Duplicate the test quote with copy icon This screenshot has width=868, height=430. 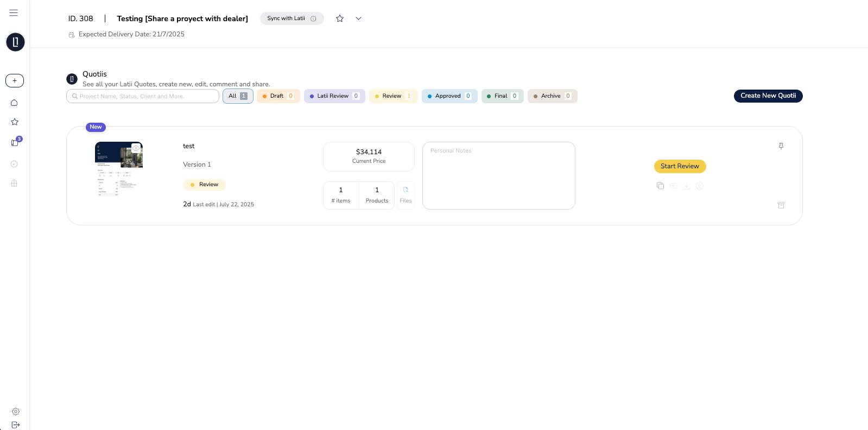coord(660,186)
